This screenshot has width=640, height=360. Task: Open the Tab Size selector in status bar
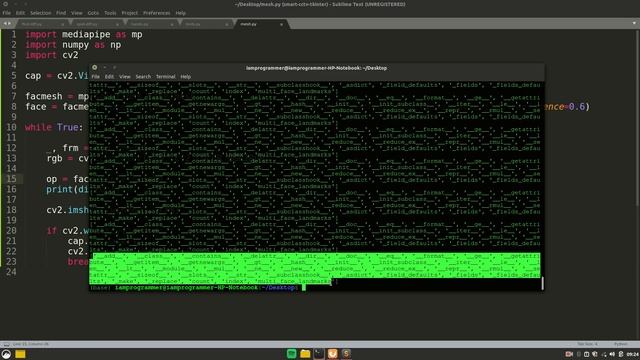coord(587,344)
